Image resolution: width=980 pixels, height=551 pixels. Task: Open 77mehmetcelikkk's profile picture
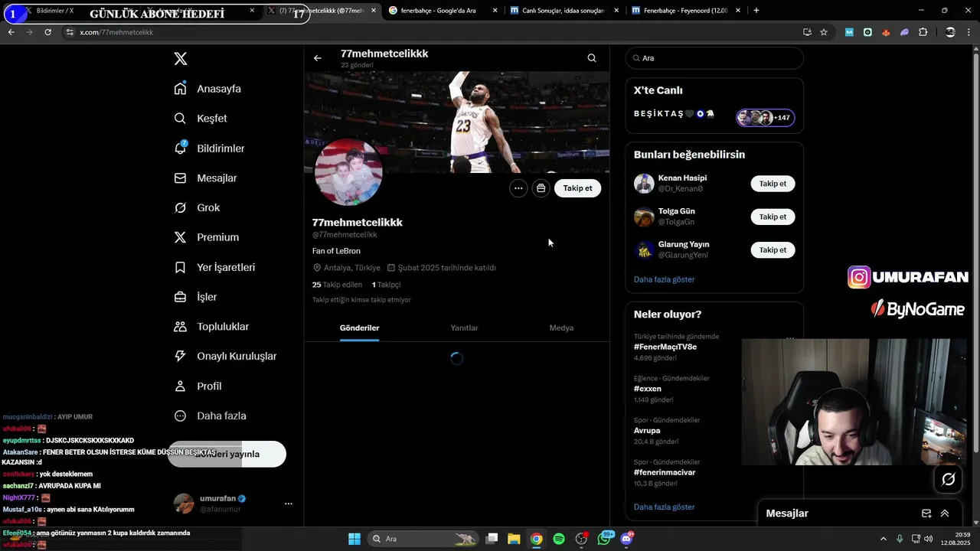348,172
